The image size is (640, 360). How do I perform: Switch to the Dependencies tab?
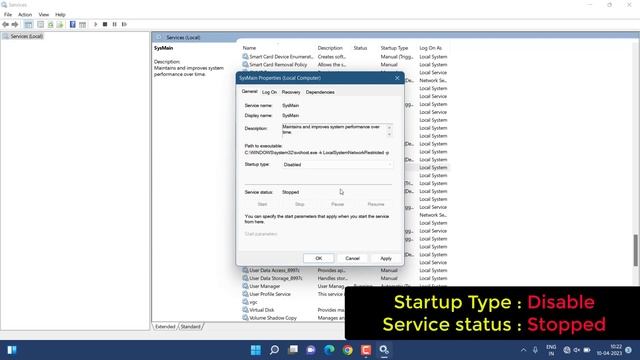320,92
